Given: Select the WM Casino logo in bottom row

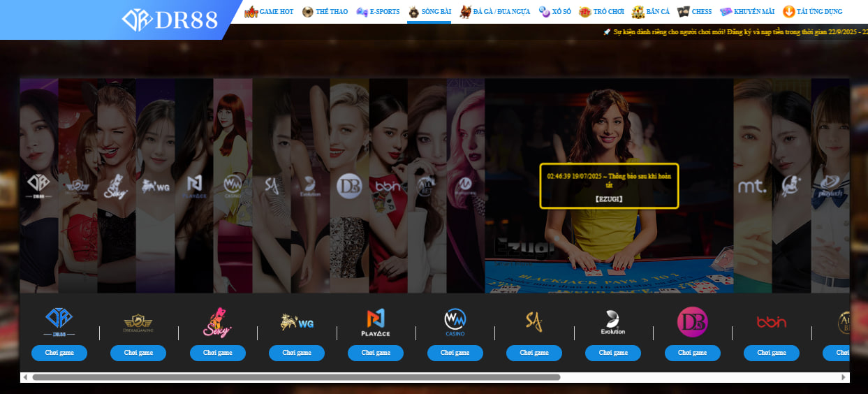Looking at the screenshot, I should (455, 322).
